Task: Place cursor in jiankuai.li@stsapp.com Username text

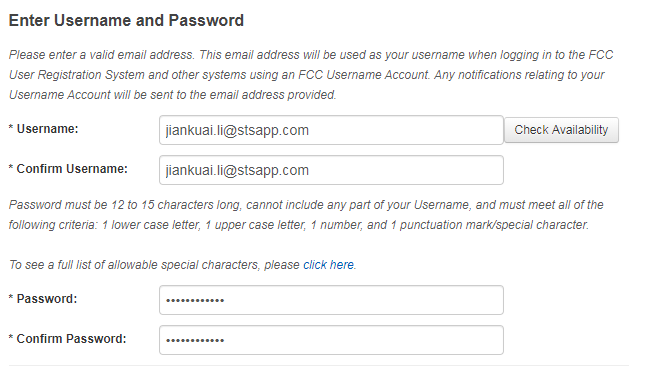Action: (x=237, y=130)
